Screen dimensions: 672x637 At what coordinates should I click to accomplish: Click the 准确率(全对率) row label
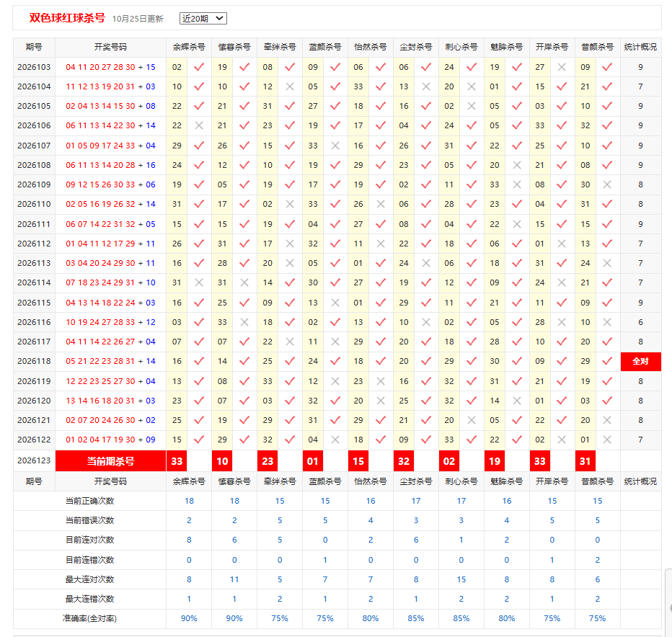pos(89,618)
